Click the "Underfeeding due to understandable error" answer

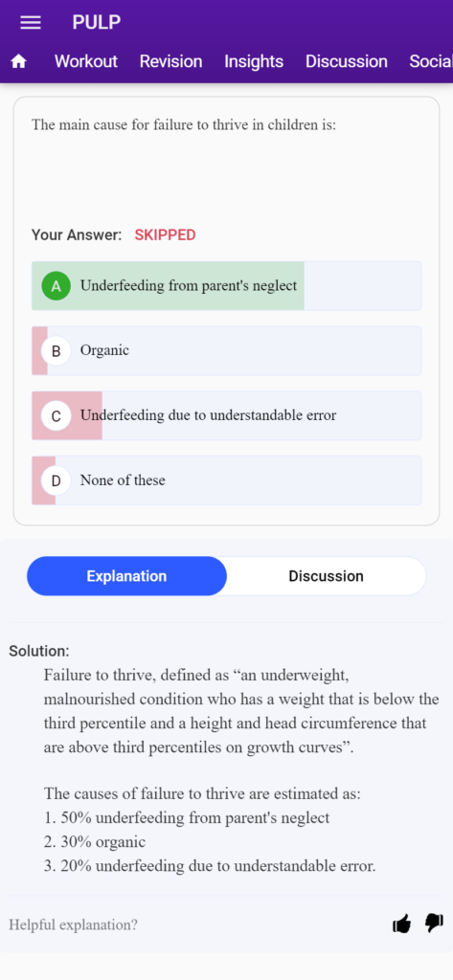pos(226,415)
